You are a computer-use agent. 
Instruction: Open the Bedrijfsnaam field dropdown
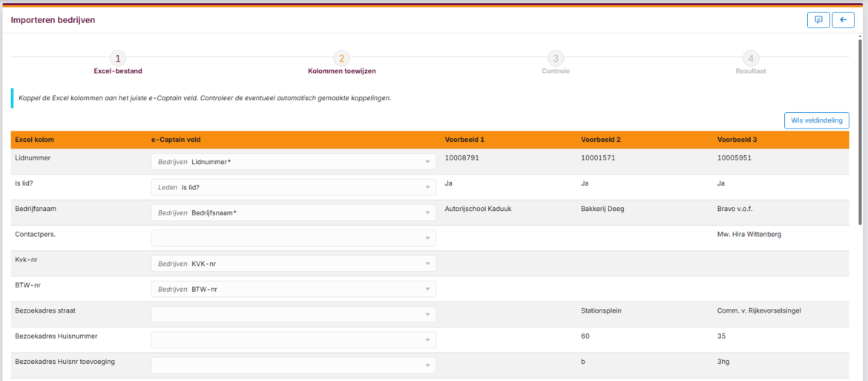[293, 212]
